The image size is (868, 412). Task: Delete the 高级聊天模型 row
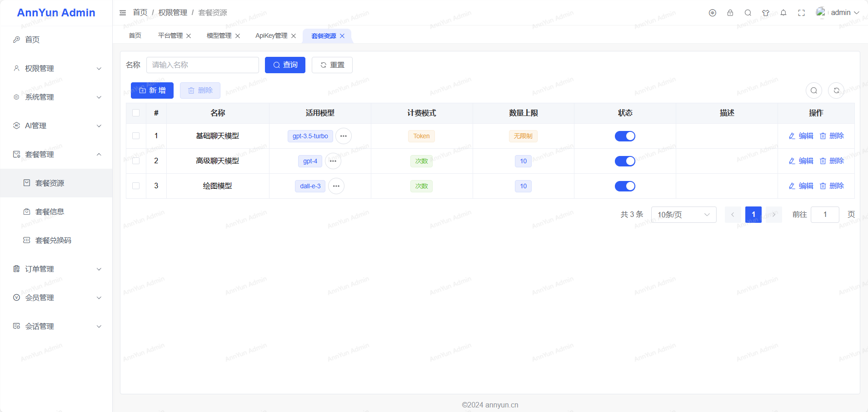coord(832,161)
